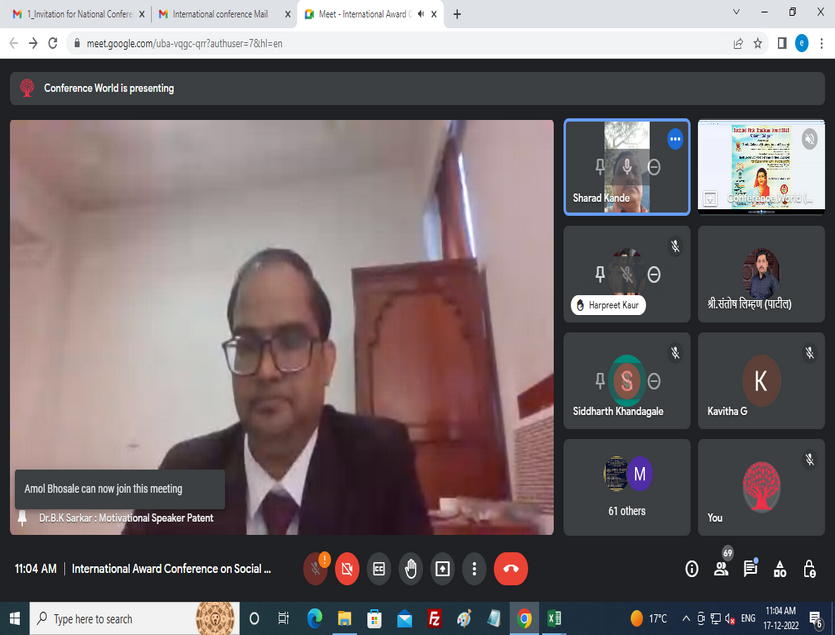Open more options on Sharad Kande's tile
Image resolution: width=835 pixels, height=635 pixels.
(675, 139)
